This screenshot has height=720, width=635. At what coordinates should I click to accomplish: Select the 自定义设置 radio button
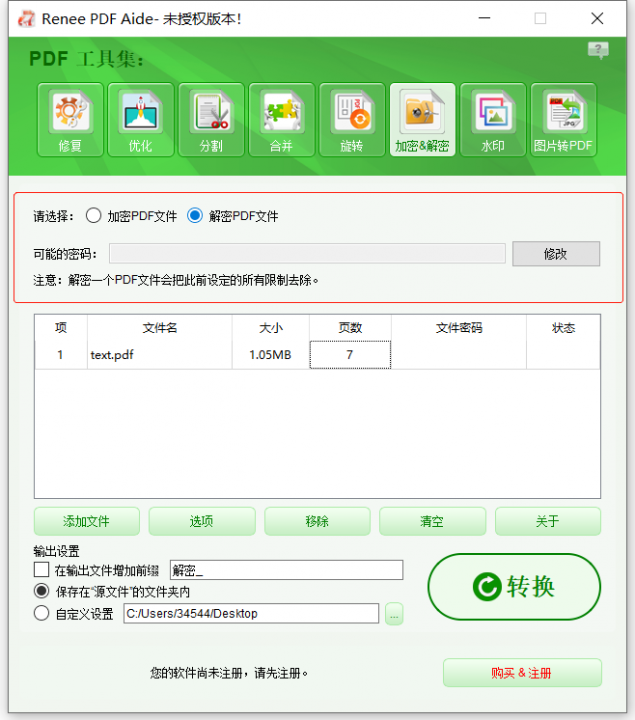point(42,614)
